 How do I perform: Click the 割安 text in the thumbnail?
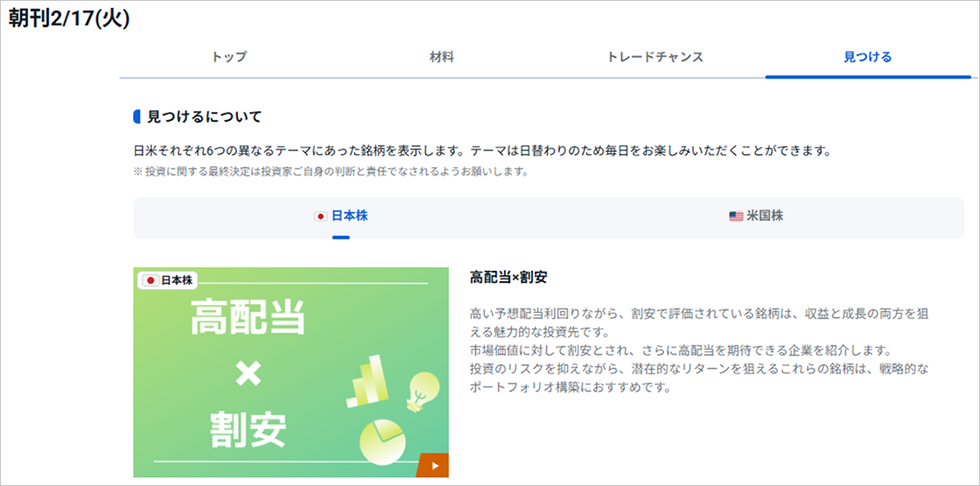click(248, 428)
